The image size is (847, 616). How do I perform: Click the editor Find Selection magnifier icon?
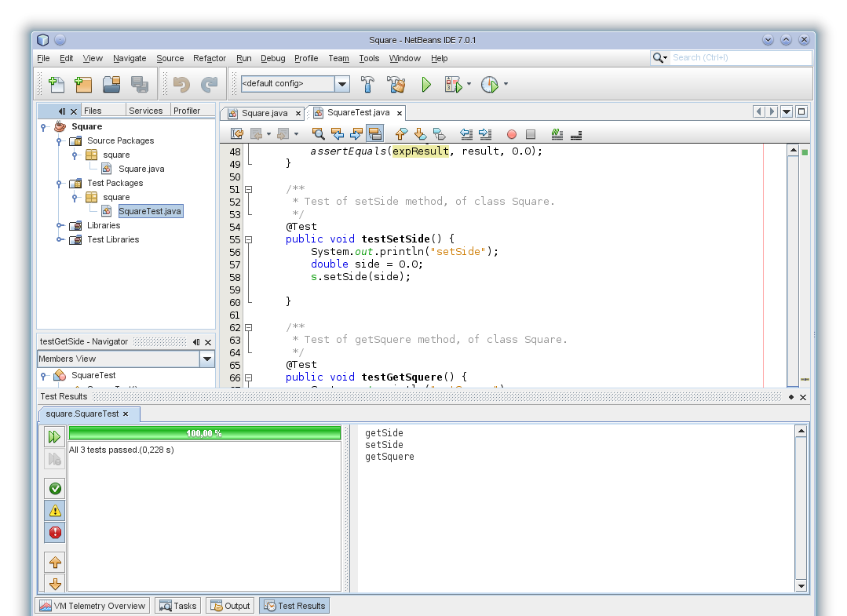318,134
